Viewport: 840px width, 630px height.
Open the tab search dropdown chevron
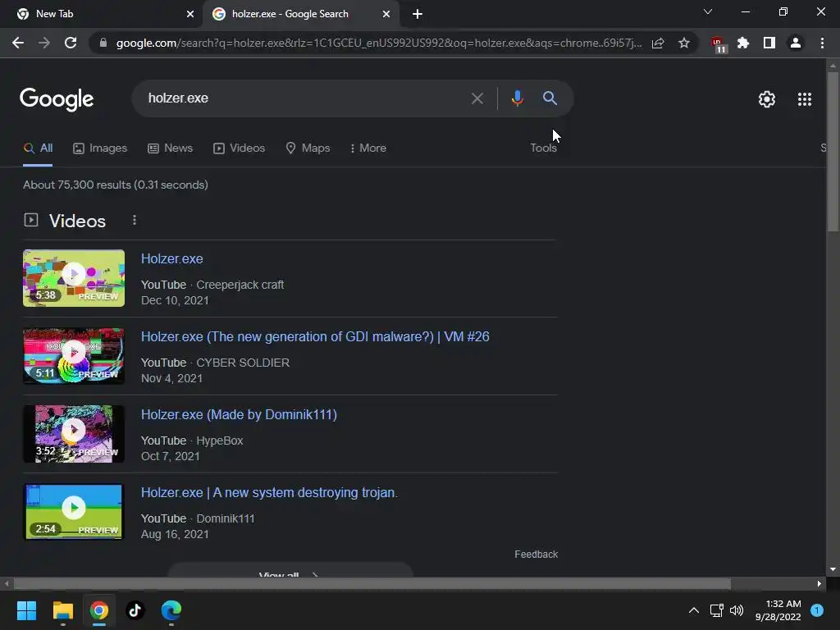click(x=708, y=11)
